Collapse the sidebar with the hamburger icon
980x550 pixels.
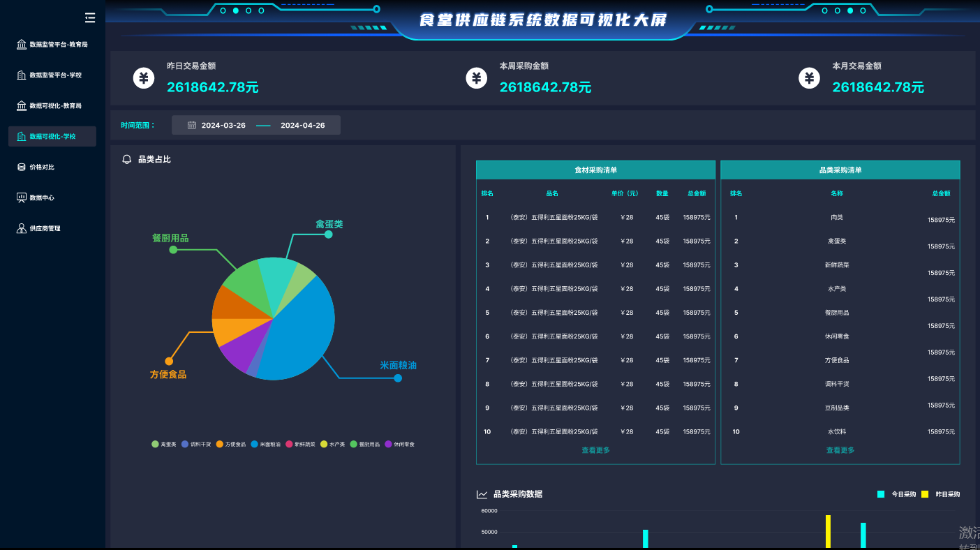point(89,18)
